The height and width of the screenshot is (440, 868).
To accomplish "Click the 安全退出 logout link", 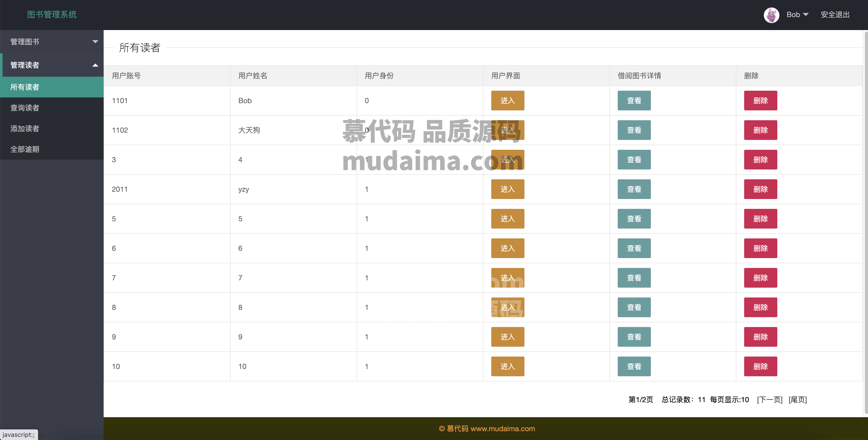I will 835,15.
